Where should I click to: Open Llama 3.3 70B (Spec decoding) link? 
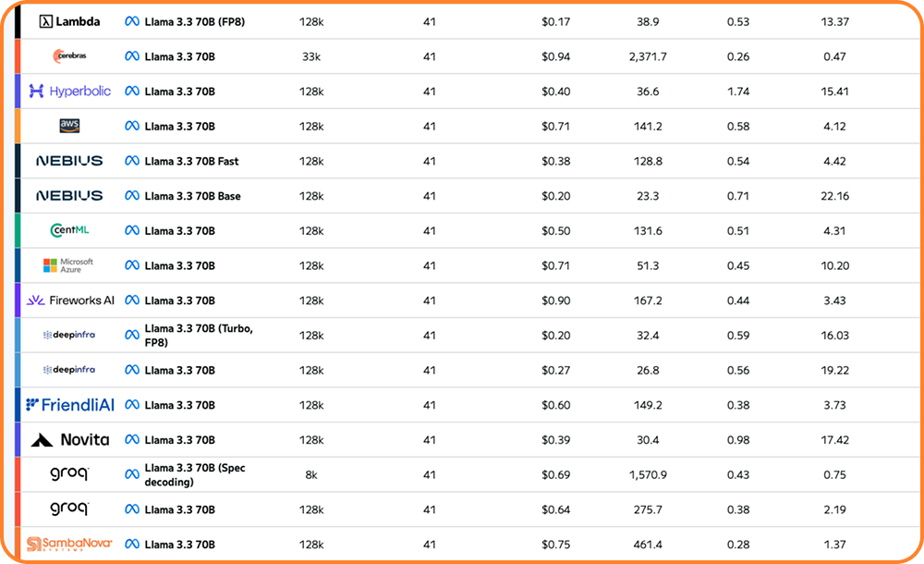coord(195,474)
